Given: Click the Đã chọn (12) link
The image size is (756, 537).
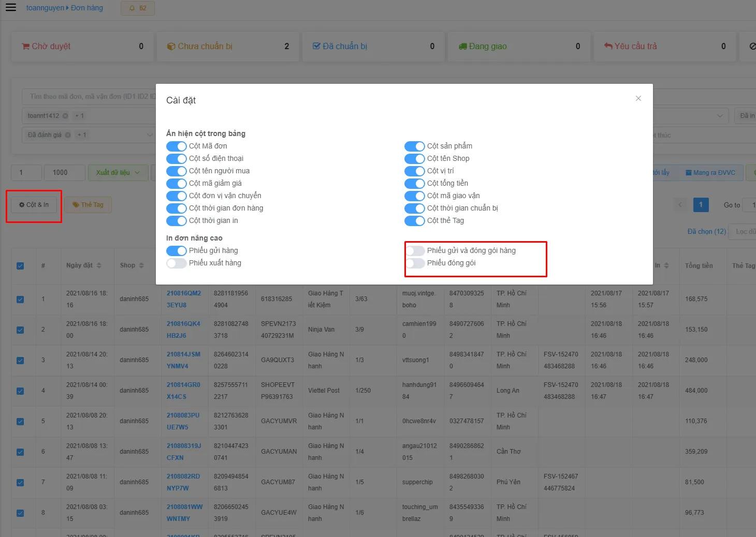Looking at the screenshot, I should tap(706, 232).
